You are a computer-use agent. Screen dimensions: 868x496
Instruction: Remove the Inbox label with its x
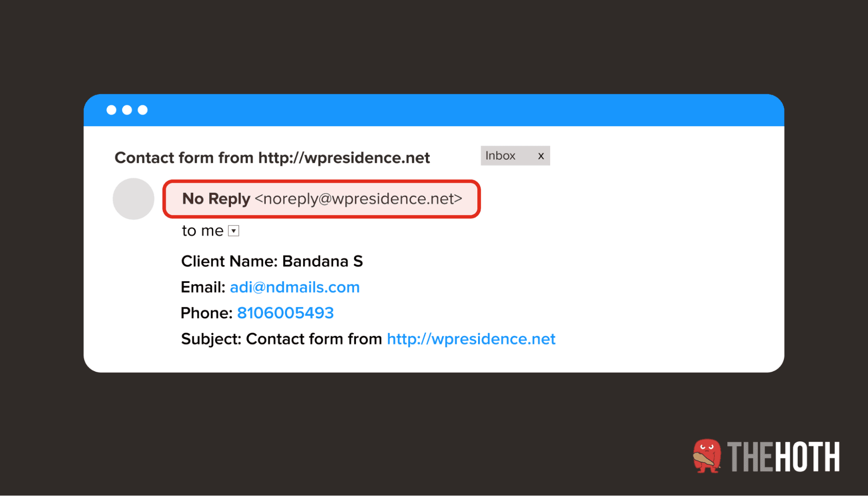click(x=541, y=156)
